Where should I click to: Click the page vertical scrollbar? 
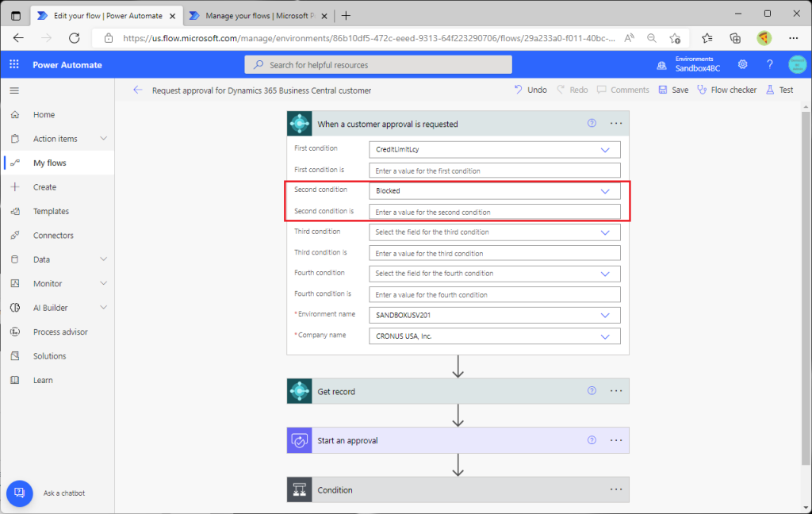(806, 288)
